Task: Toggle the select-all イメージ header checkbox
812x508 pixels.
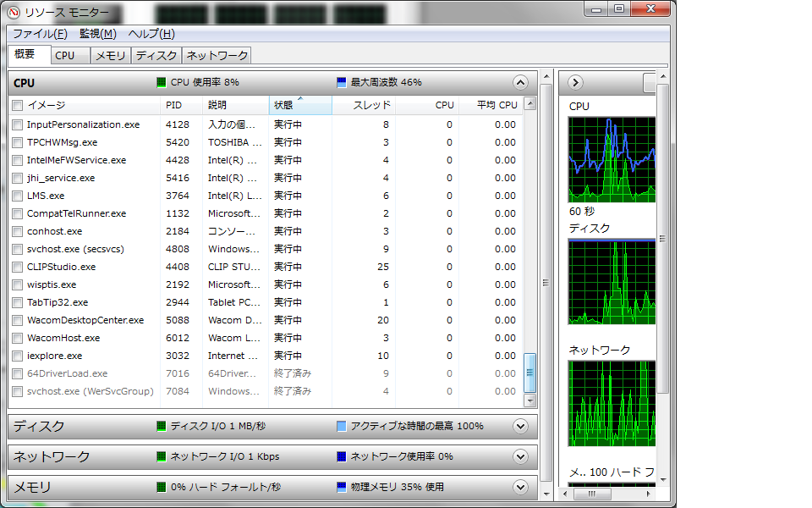Action: pyautogui.click(x=18, y=105)
